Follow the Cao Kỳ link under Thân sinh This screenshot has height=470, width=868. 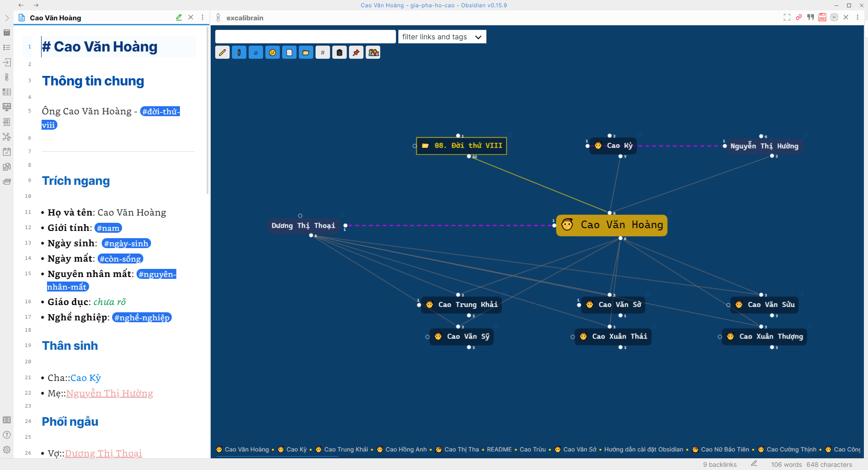pos(85,378)
